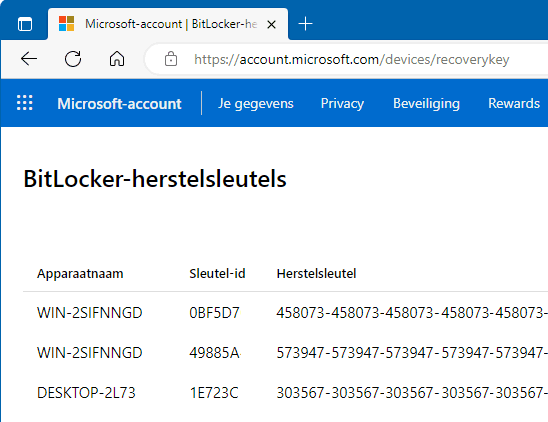This screenshot has width=548, height=422.
Task: Close the Microsoft-account BitLocker tab
Action: 271,24
